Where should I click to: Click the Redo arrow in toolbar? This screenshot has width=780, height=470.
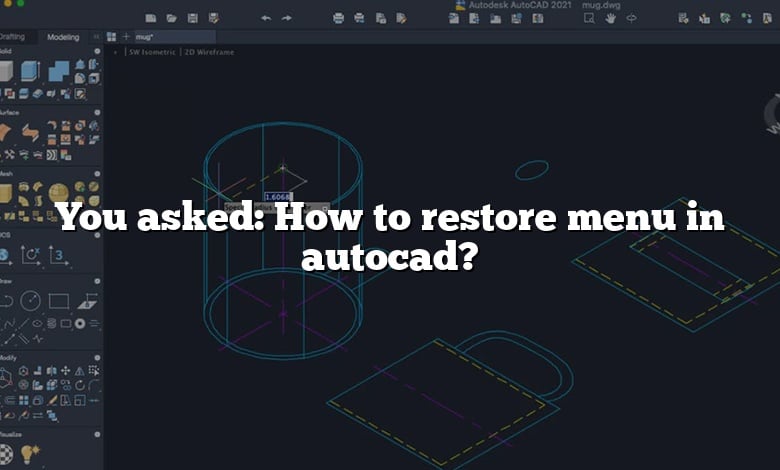(x=287, y=18)
